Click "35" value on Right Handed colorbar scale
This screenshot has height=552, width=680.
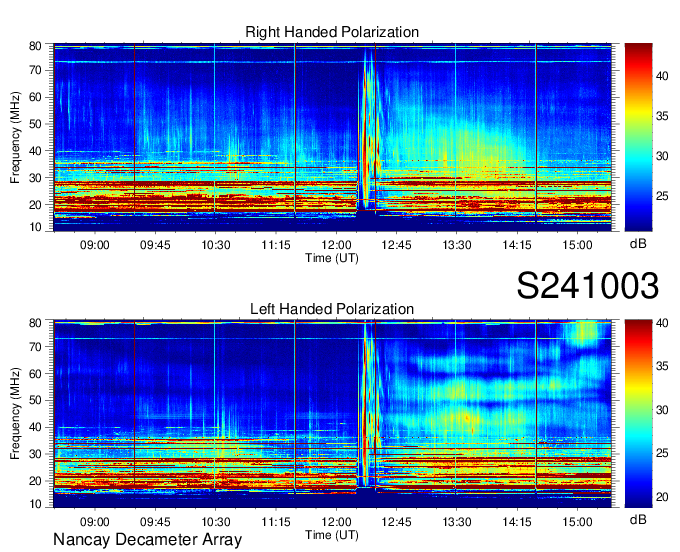tap(662, 116)
